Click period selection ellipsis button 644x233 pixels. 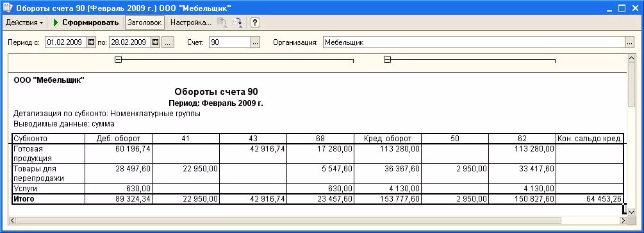[x=168, y=42]
